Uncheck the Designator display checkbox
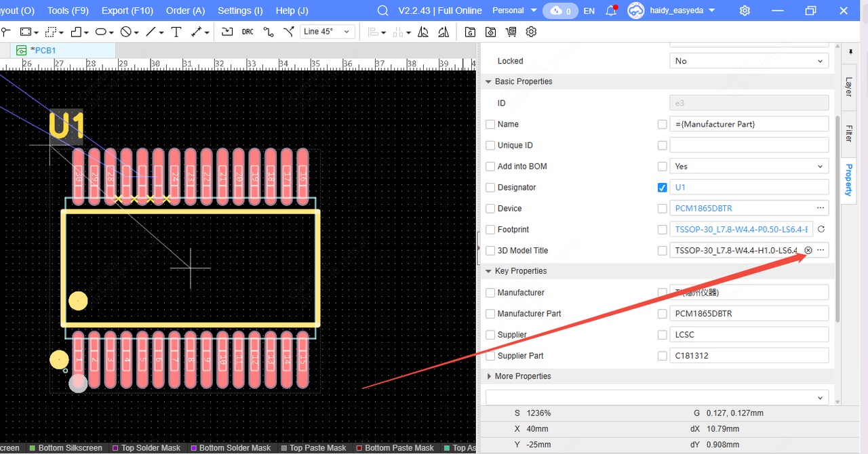 tap(663, 188)
